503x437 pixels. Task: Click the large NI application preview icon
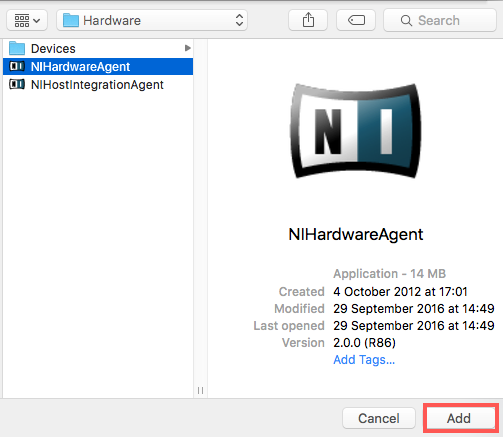click(x=356, y=131)
